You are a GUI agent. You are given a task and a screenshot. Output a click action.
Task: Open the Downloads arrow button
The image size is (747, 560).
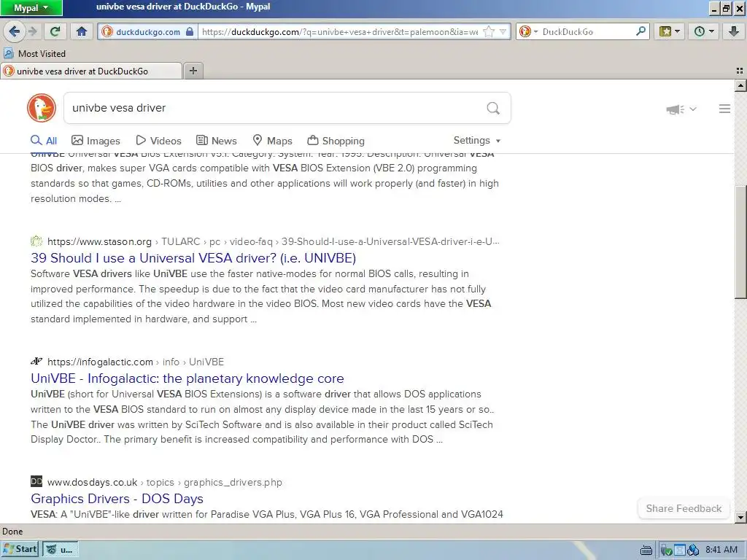point(734,31)
